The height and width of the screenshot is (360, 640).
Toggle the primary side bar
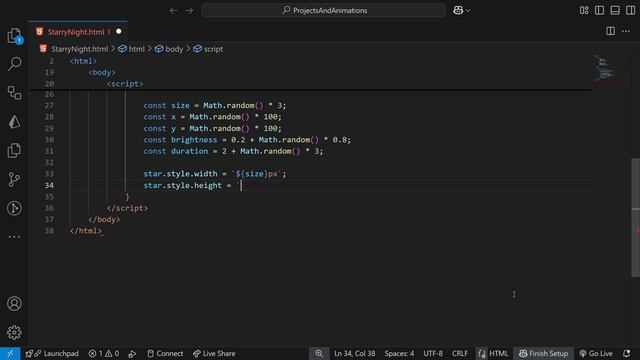coord(600,10)
